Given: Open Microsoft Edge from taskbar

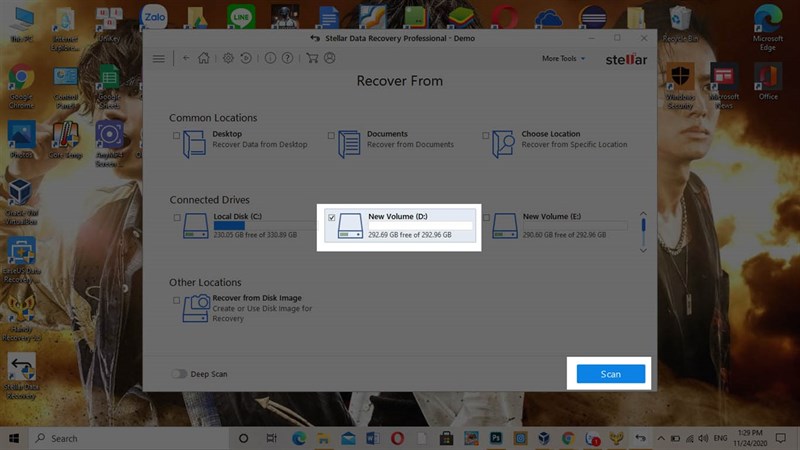Looking at the screenshot, I should click(x=299, y=438).
